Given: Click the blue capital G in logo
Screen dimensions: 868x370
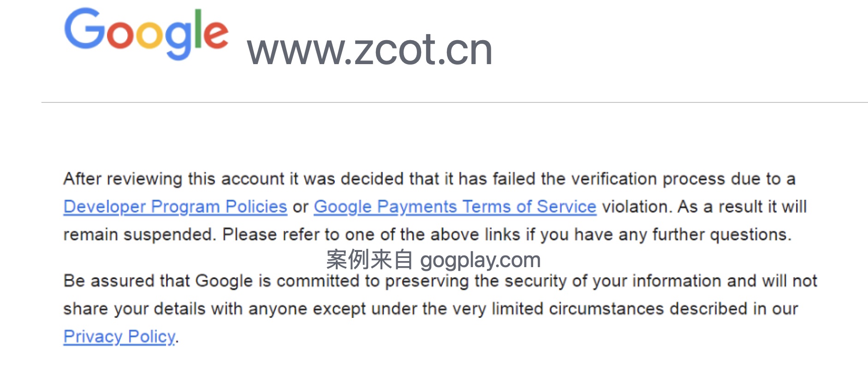Looking at the screenshot, I should tap(84, 29).
